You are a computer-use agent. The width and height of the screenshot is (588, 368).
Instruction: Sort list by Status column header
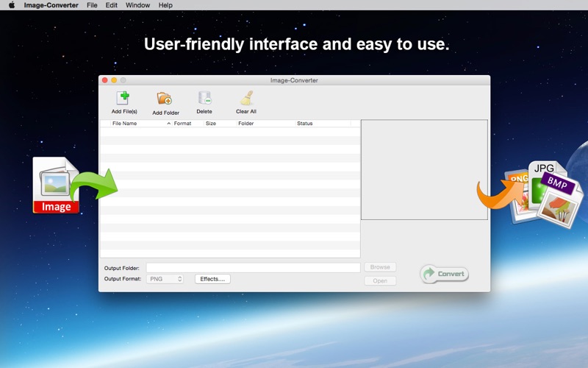tap(323, 123)
